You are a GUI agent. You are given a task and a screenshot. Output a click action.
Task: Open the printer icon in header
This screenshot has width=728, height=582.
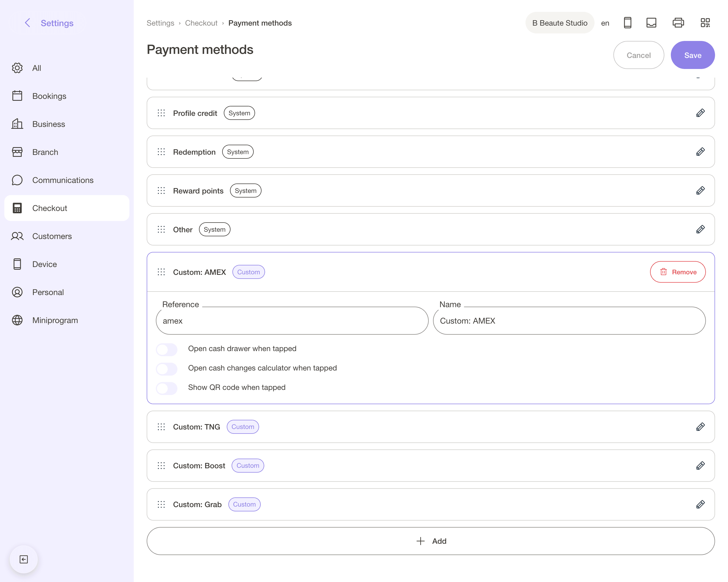tap(678, 23)
